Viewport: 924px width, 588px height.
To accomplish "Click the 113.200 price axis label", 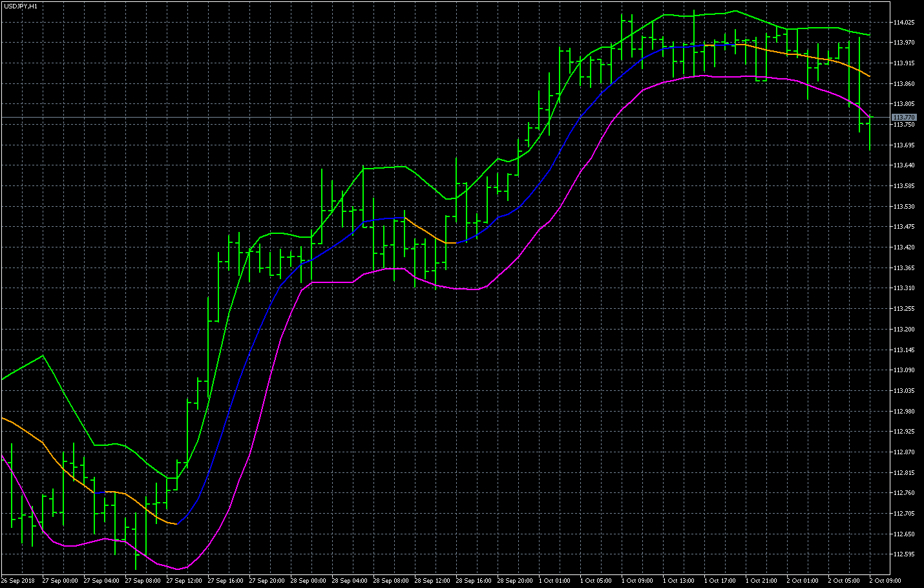I will (x=904, y=330).
